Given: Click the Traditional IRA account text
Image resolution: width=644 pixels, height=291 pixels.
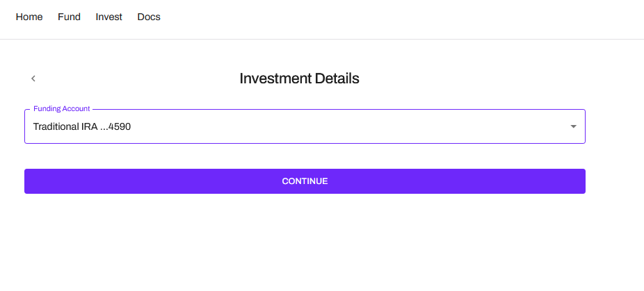Looking at the screenshot, I should (x=82, y=127).
